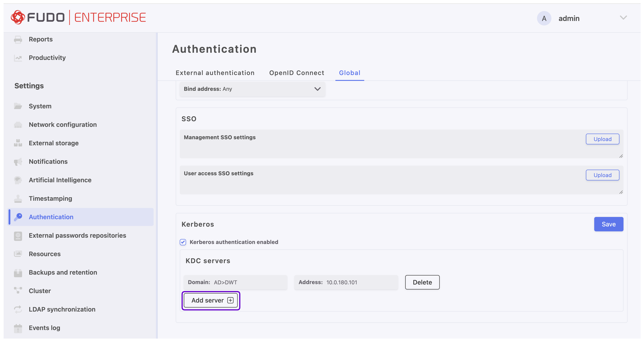Click Add server for KDC servers
The image size is (644, 344).
[211, 300]
